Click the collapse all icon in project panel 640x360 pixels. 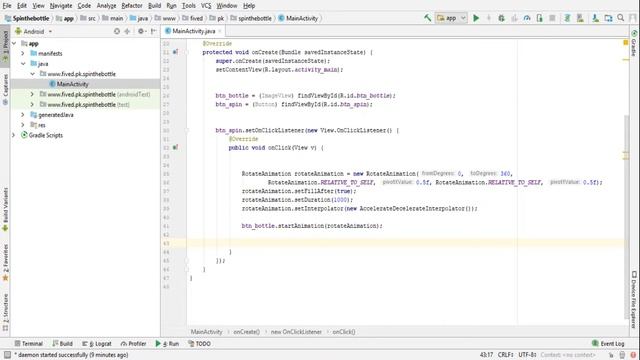click(127, 31)
